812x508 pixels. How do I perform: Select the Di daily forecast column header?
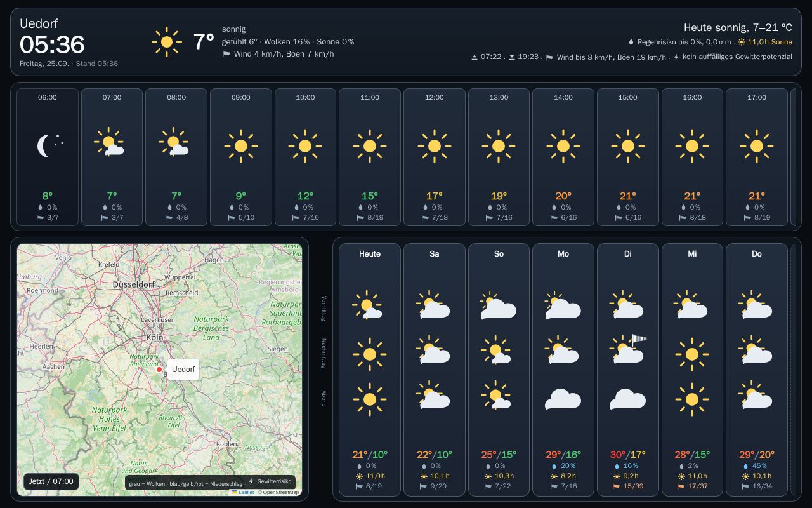(628, 254)
